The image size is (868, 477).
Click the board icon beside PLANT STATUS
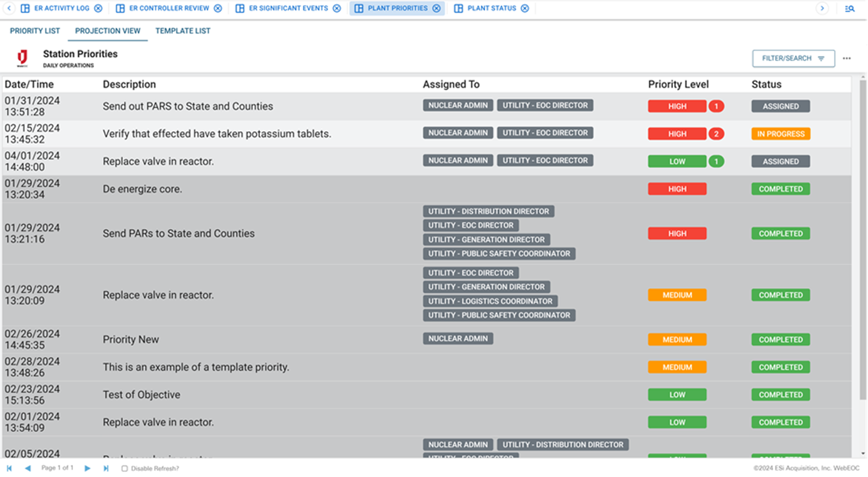pyautogui.click(x=459, y=8)
